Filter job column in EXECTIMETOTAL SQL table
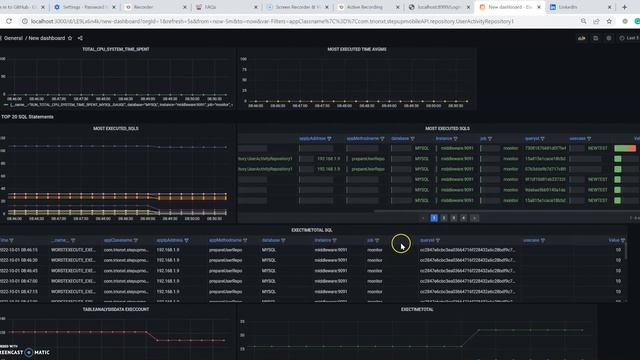 (377, 240)
